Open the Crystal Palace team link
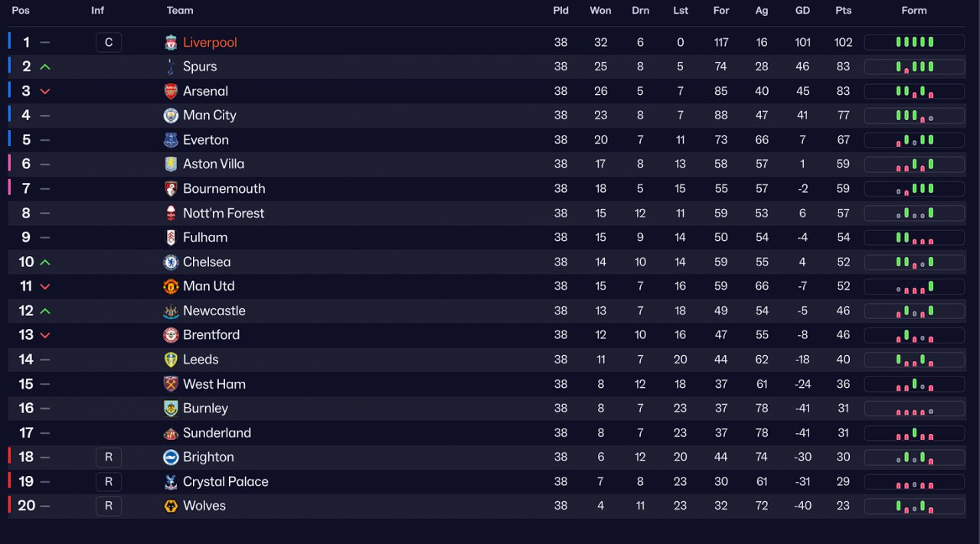Image resolution: width=980 pixels, height=544 pixels. point(225,482)
